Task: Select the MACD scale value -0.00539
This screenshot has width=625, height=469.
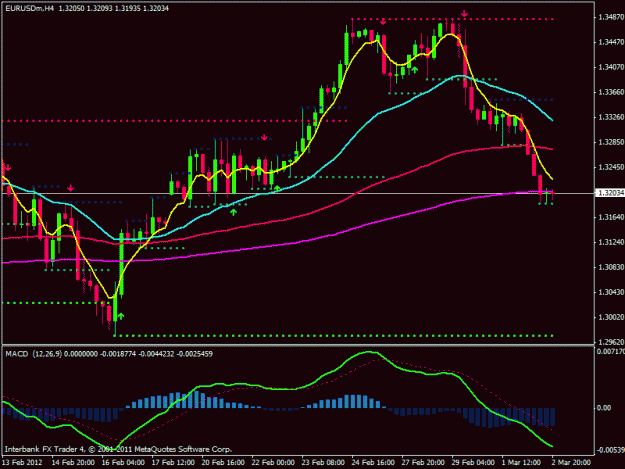Action: [611, 450]
